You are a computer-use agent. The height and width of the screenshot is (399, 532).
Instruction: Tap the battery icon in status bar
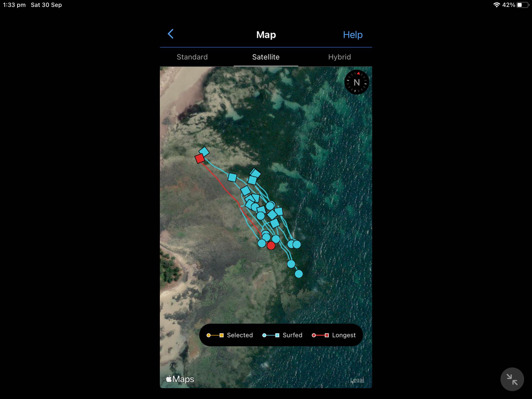522,5
